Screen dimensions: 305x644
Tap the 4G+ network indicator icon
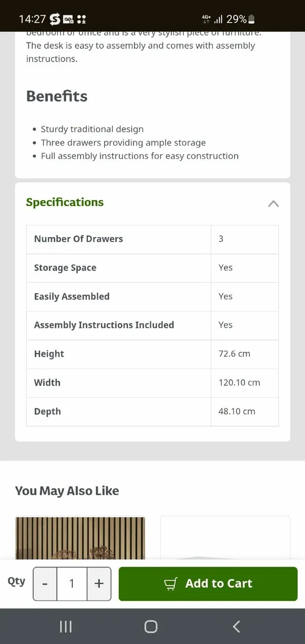point(206,19)
